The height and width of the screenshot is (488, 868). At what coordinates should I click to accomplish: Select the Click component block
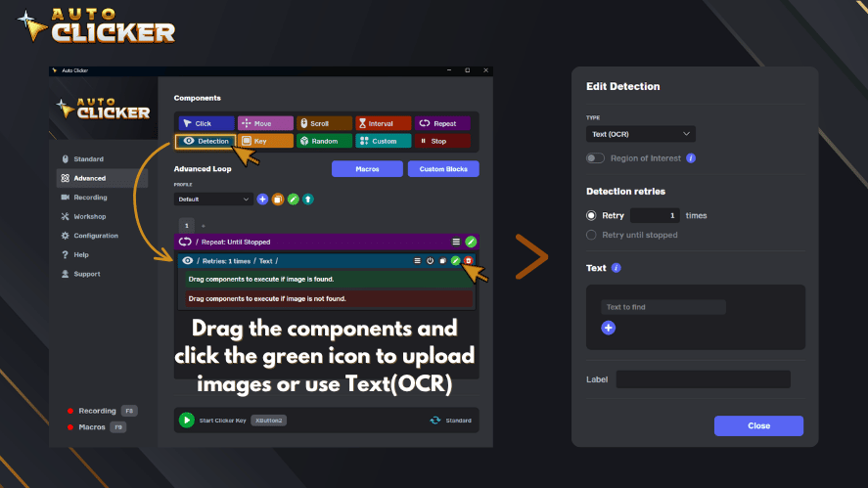206,123
